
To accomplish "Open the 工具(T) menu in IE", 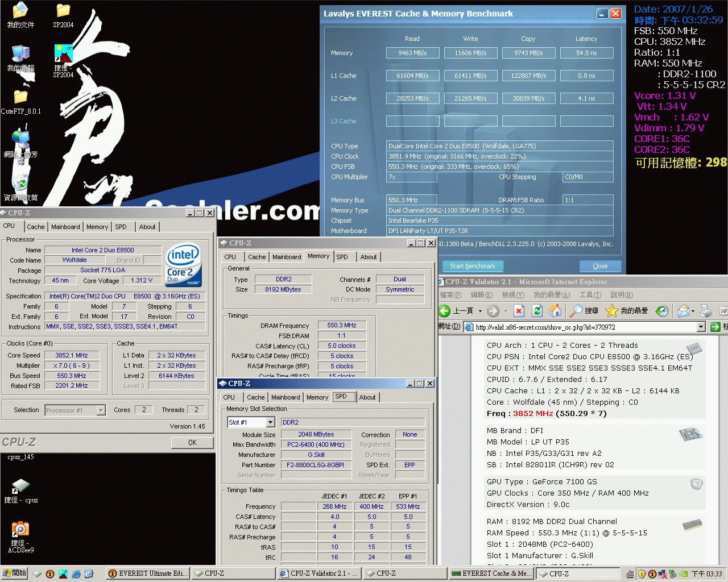I will pyautogui.click(x=590, y=295).
